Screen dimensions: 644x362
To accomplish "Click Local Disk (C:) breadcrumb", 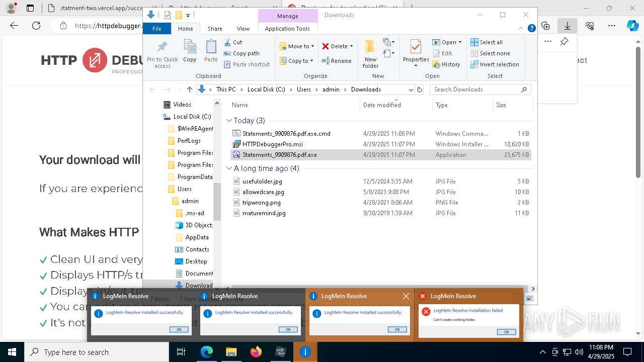I will coord(266,89).
